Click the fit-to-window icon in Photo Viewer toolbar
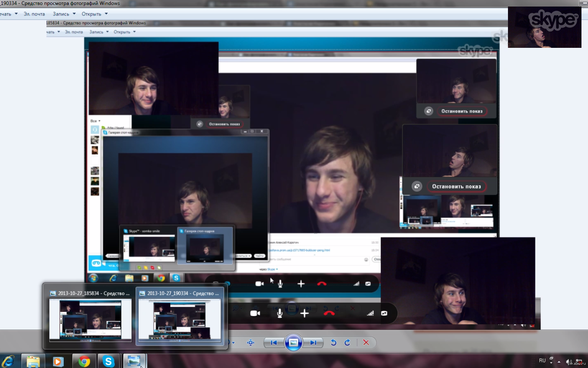588x368 pixels. click(x=250, y=343)
